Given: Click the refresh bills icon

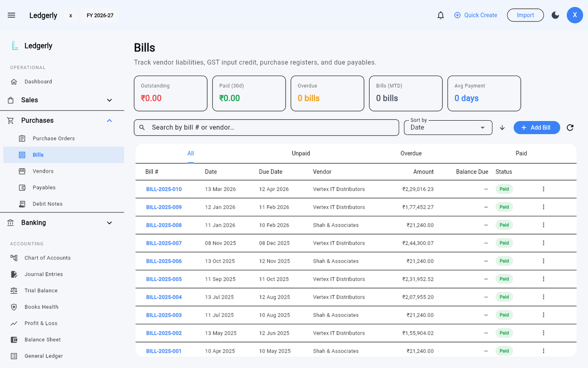Looking at the screenshot, I should [570, 128].
